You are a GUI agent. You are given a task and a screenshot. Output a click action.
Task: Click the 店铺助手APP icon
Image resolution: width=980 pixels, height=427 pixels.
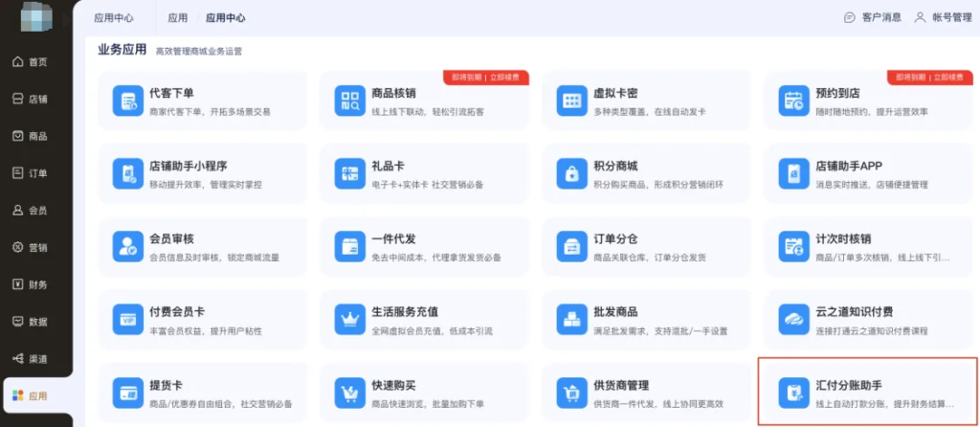tap(793, 174)
